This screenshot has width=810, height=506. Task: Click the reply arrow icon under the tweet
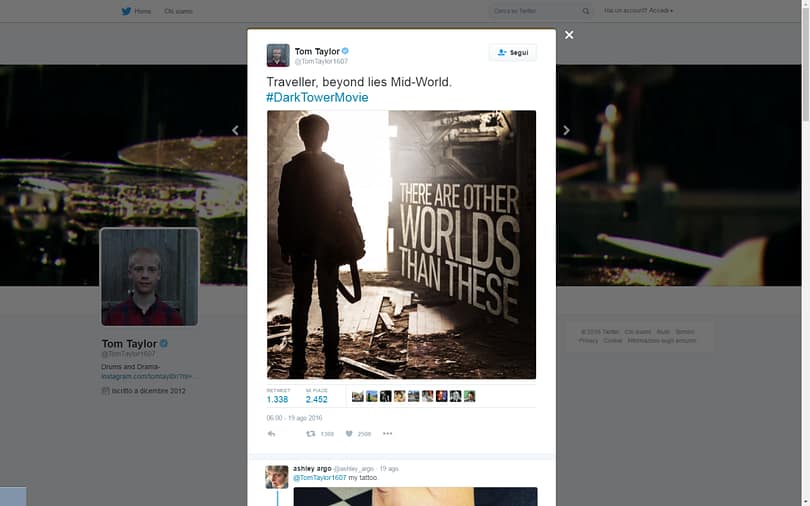[x=272, y=434]
